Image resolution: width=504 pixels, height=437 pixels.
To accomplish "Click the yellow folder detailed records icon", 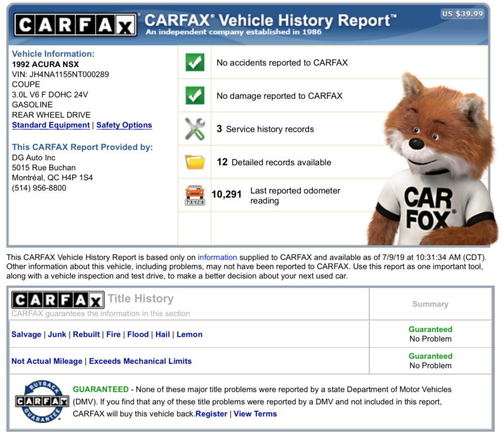I will (x=195, y=162).
